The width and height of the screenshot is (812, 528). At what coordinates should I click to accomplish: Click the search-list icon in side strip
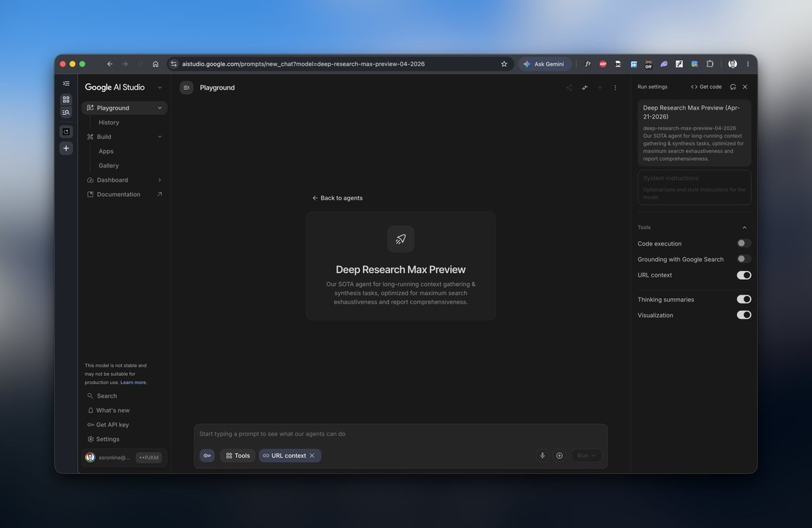(x=66, y=112)
